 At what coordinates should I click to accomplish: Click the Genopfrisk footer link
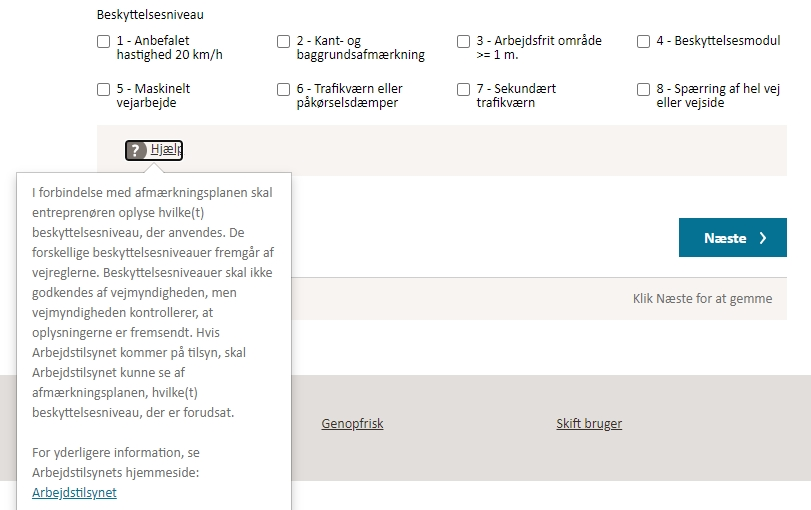[352, 424]
